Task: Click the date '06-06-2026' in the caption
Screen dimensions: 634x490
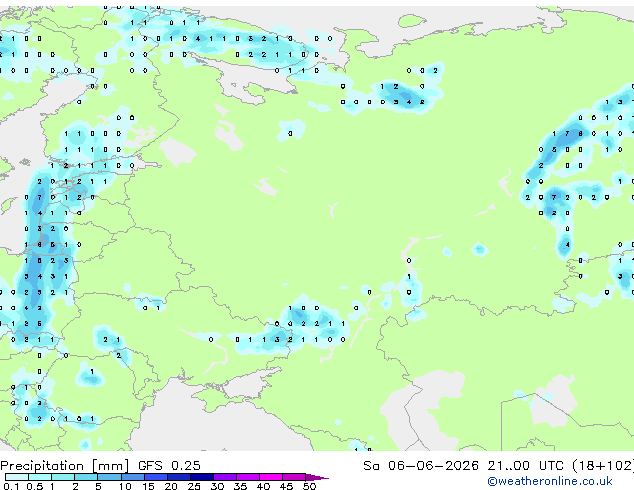Action: point(433,466)
